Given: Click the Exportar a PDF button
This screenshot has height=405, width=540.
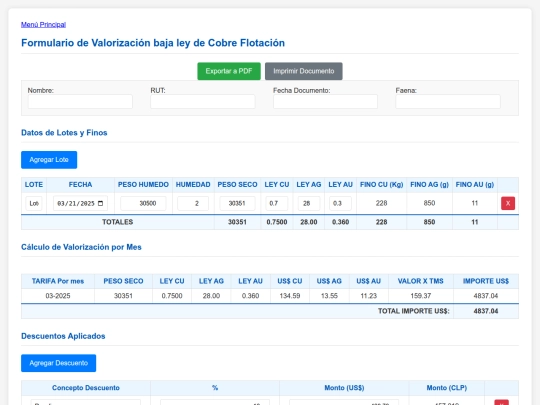Looking at the screenshot, I should (x=229, y=71).
